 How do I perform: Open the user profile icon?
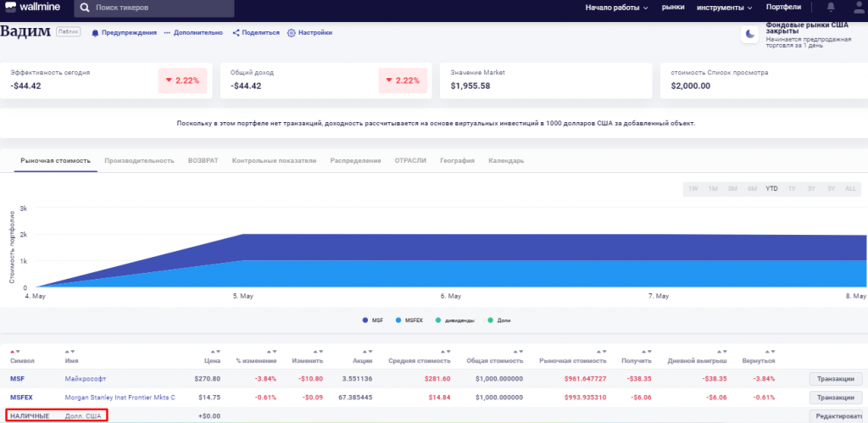click(x=855, y=8)
